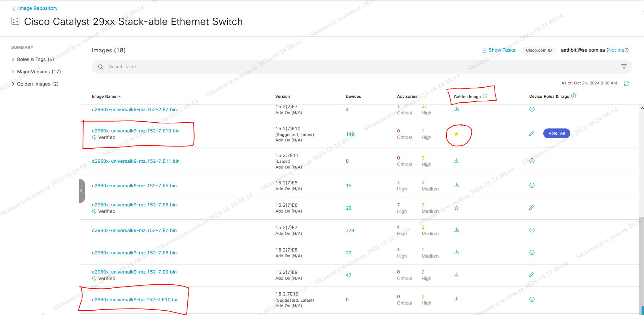Image resolution: width=644 pixels, height=315 pixels.
Task: Open c2960x-universalk9-mz.152-7.E7.bin image link
Action: coord(134,230)
